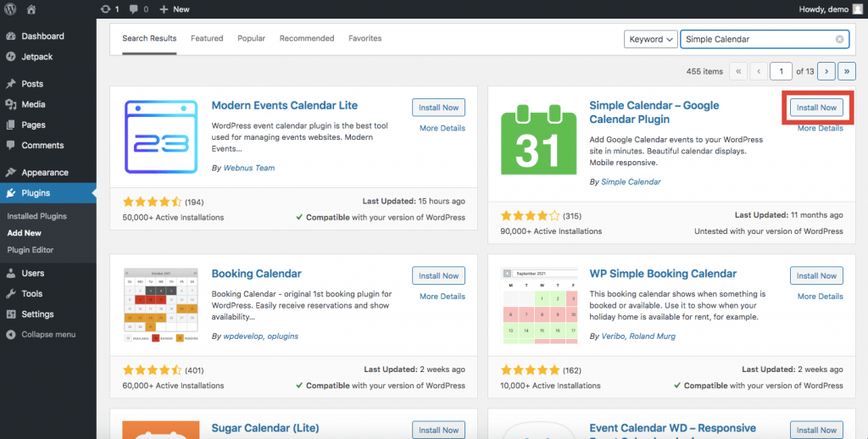Click the Jetpack sidebar icon
Viewport: 868px width, 439px height.
pos(10,57)
